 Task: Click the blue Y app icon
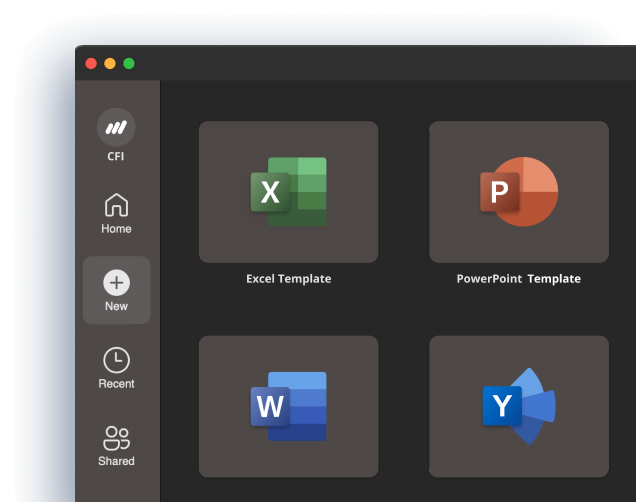(518, 406)
